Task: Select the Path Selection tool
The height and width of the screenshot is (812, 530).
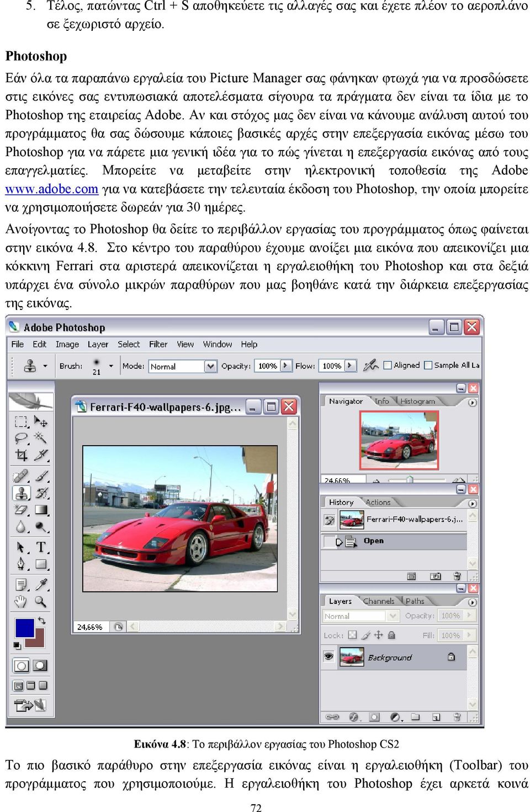Action: [x=21, y=547]
